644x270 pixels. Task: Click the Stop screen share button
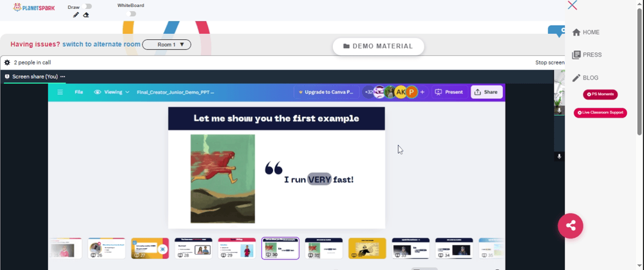click(550, 63)
